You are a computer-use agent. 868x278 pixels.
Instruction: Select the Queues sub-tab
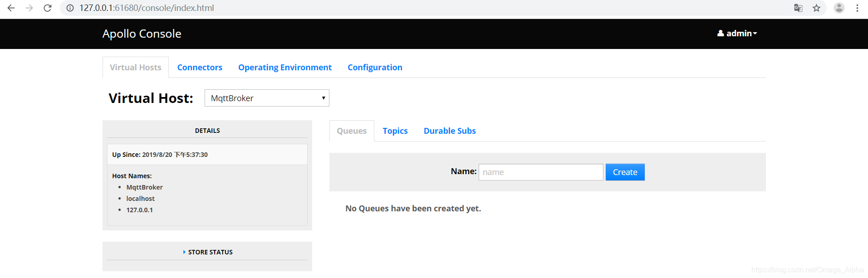point(352,131)
